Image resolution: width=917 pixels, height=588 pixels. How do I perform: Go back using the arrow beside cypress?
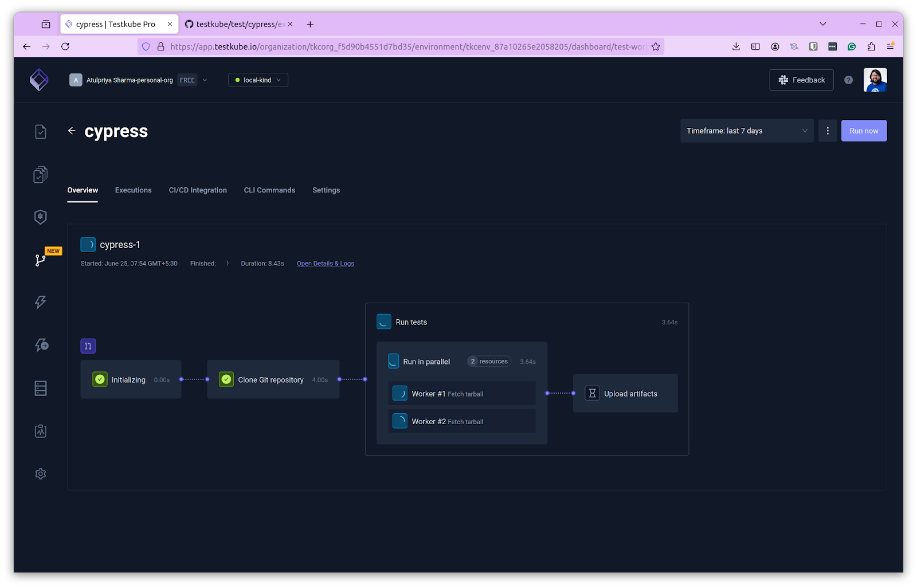(72, 131)
